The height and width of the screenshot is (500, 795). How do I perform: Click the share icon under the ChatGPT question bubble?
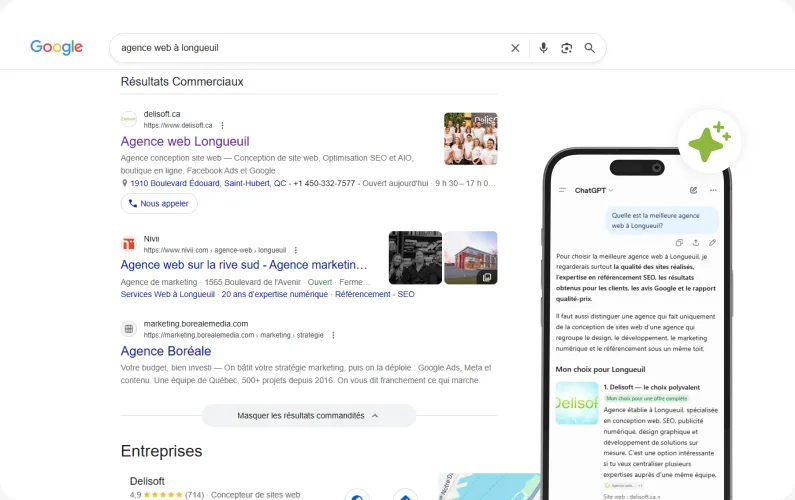pos(696,242)
